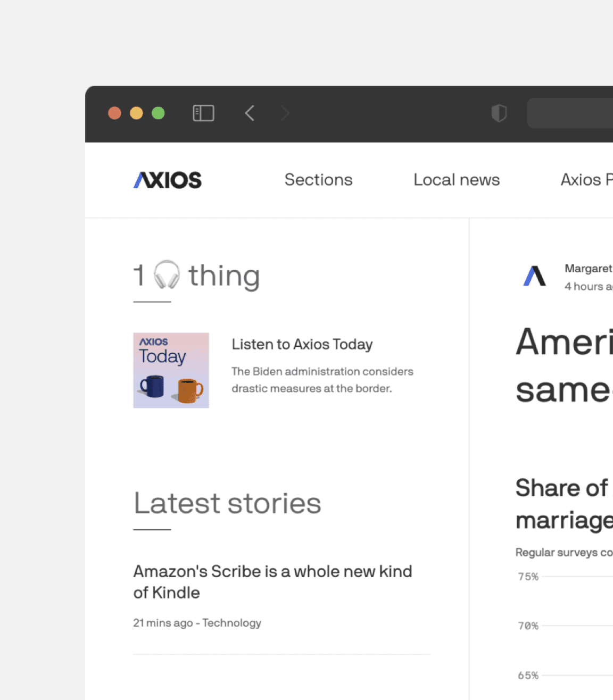The height and width of the screenshot is (700, 613).
Task: Focus the browser address bar
Action: (x=570, y=113)
